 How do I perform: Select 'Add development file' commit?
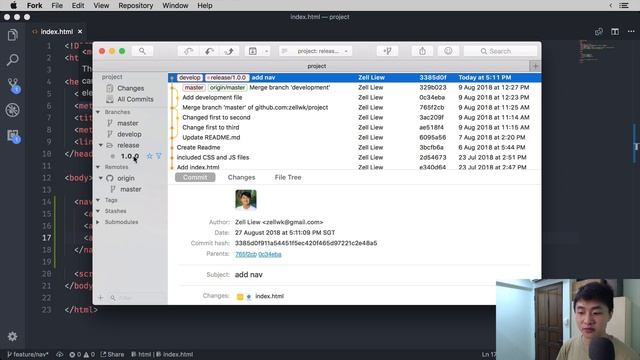[354, 97]
